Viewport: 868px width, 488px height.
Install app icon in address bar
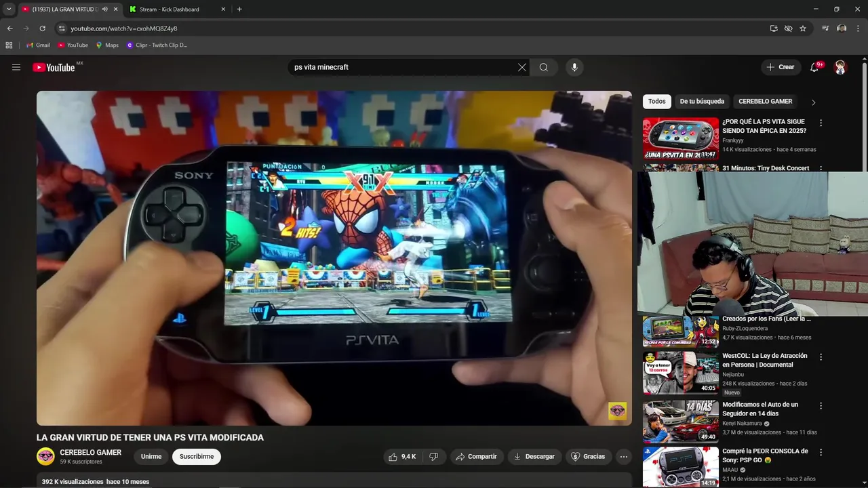[774, 28]
